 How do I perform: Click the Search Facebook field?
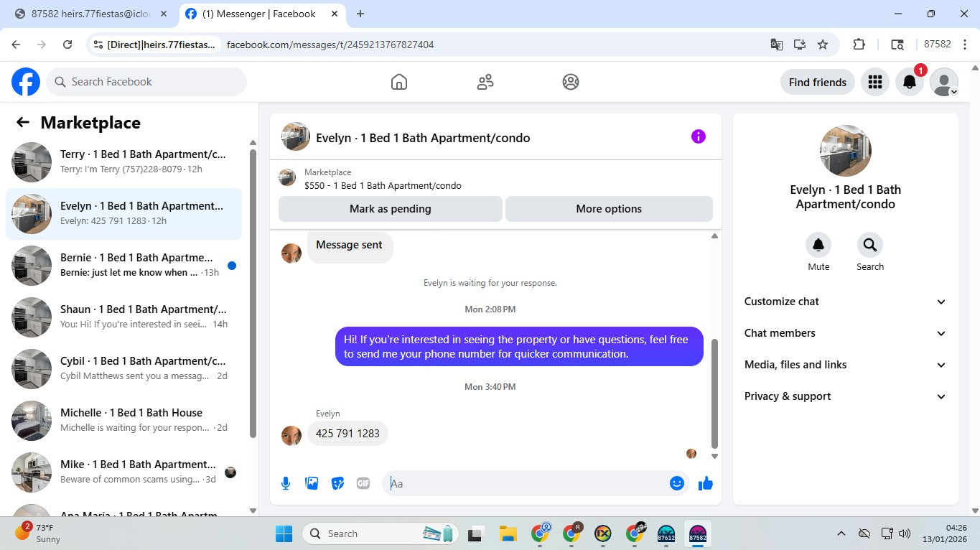[x=146, y=82]
